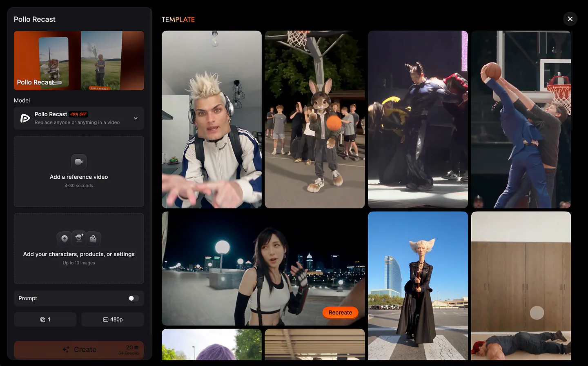Click the sparkle icon on Create button
The image size is (588, 366).
(66, 350)
